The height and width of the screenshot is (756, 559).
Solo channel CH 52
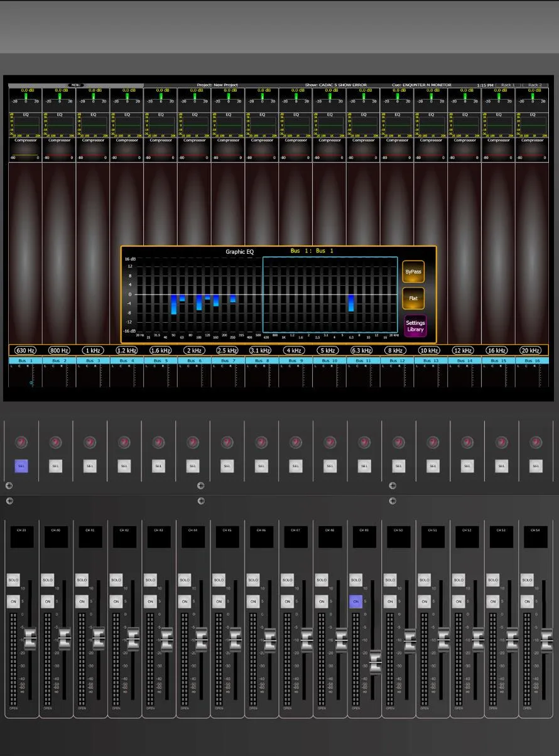click(459, 580)
